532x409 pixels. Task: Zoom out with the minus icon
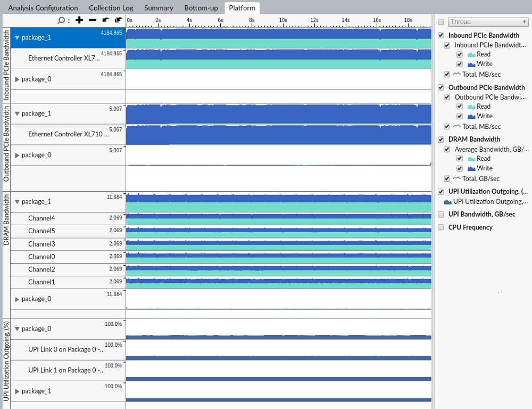click(x=93, y=20)
